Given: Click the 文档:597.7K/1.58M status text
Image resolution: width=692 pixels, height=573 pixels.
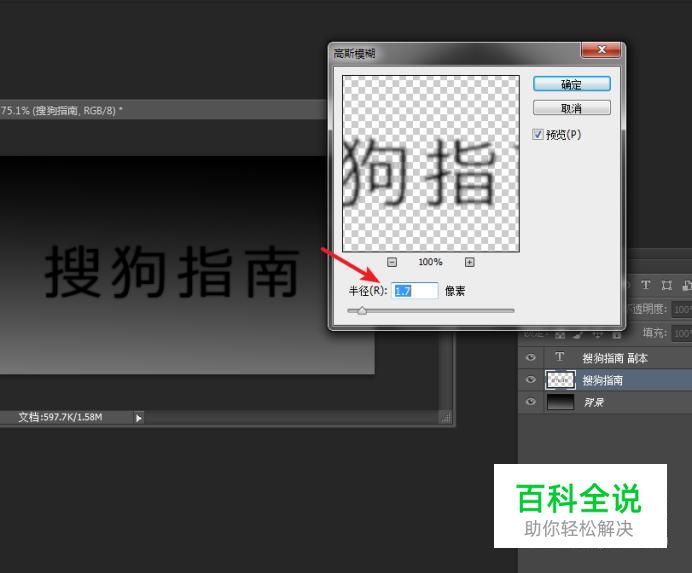Looking at the screenshot, I should pyautogui.click(x=60, y=417).
